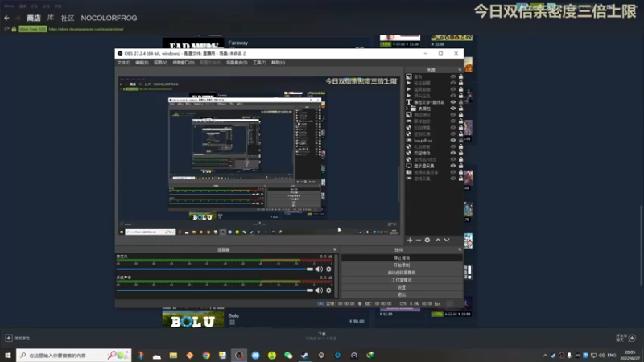Enable 工作室模式 button

tap(402, 280)
